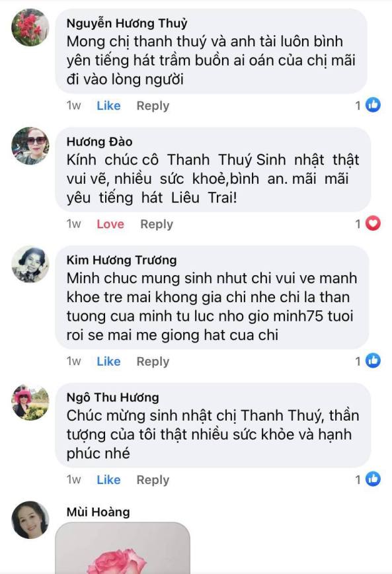392x574 pixels.
Task: Remove Love from Hương Đào's comment
Action: point(110,224)
